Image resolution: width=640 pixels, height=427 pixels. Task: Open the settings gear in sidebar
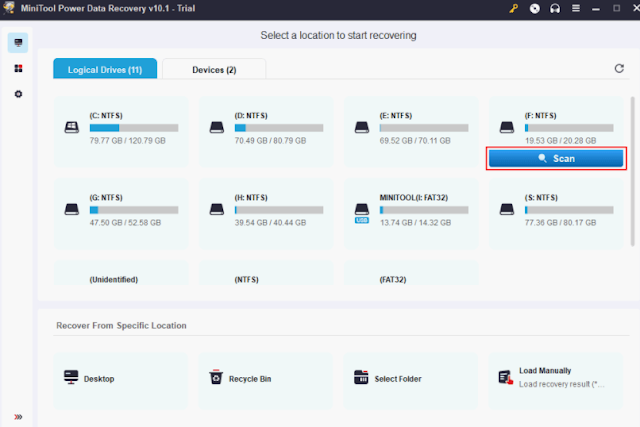point(18,94)
